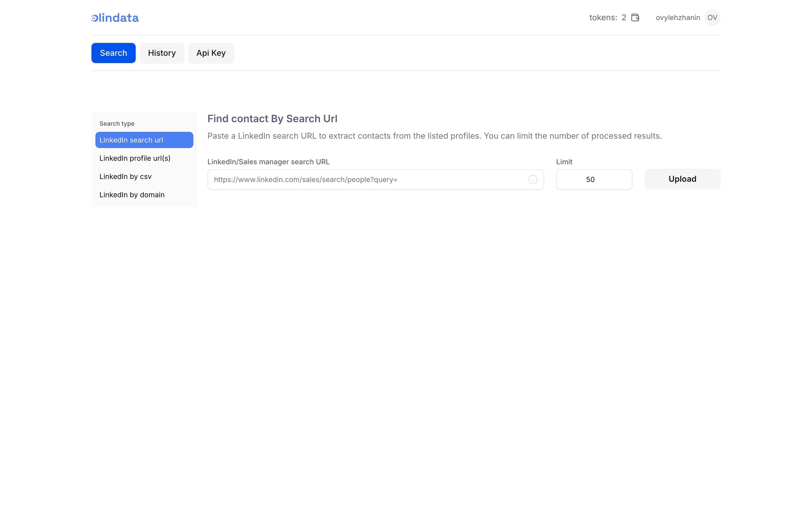Switch to the History tab
Image resolution: width=812 pixels, height=507 pixels.
pos(162,53)
